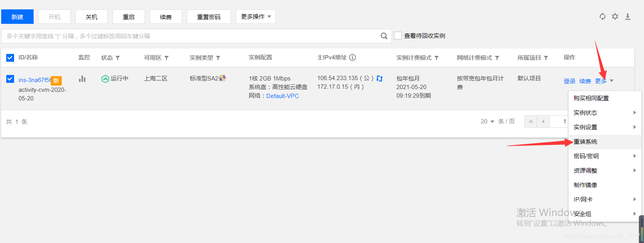Open the settings gear icon
644x243 pixels.
pos(615,16)
